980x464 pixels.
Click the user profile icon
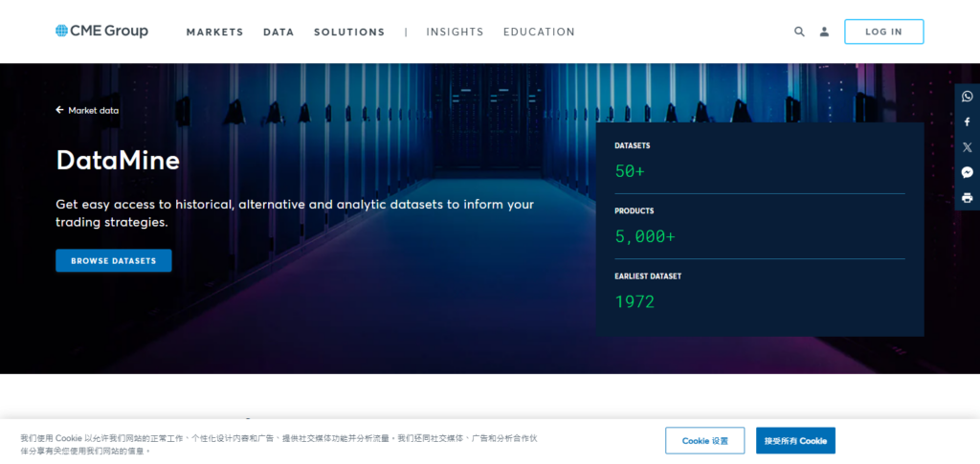[x=824, y=32]
